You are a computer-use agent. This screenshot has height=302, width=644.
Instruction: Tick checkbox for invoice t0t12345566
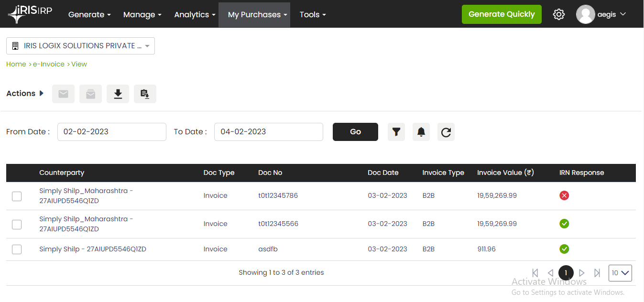pos(17,224)
